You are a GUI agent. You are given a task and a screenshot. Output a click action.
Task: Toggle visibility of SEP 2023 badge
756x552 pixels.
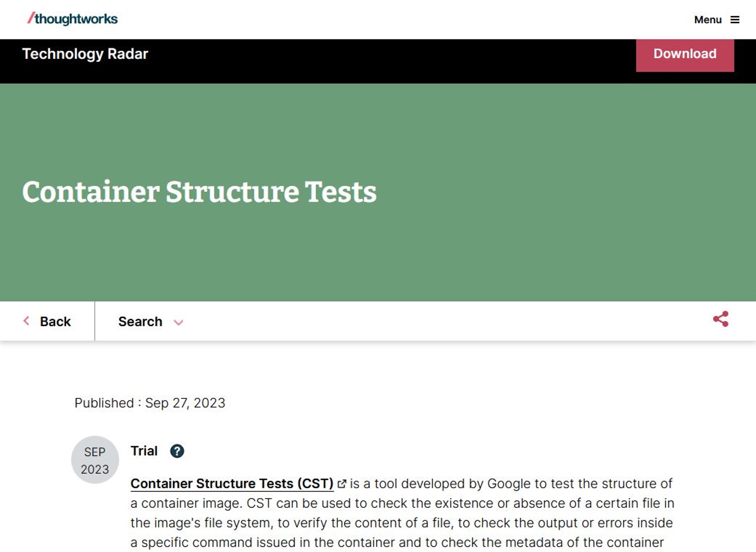[x=95, y=460]
